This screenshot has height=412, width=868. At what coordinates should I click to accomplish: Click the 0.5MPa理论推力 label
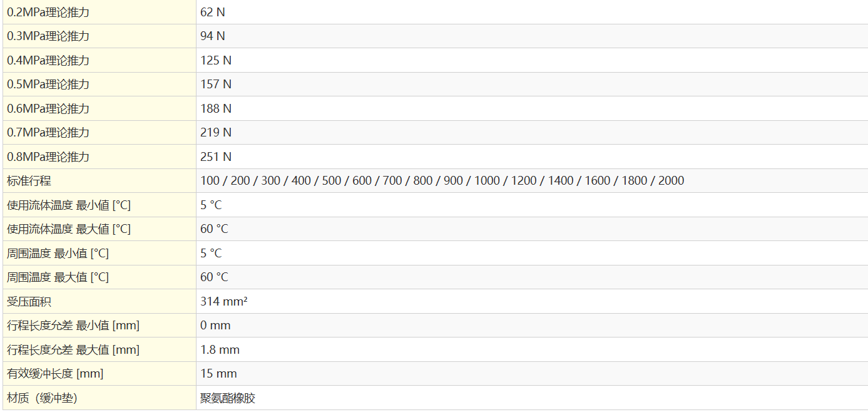(48, 85)
